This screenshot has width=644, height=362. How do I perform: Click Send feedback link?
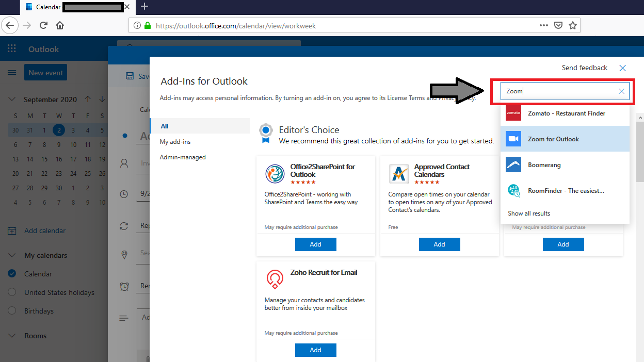pos(585,68)
